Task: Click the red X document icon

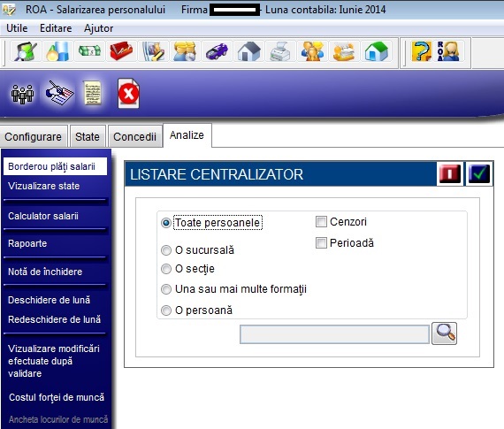Action: (128, 94)
